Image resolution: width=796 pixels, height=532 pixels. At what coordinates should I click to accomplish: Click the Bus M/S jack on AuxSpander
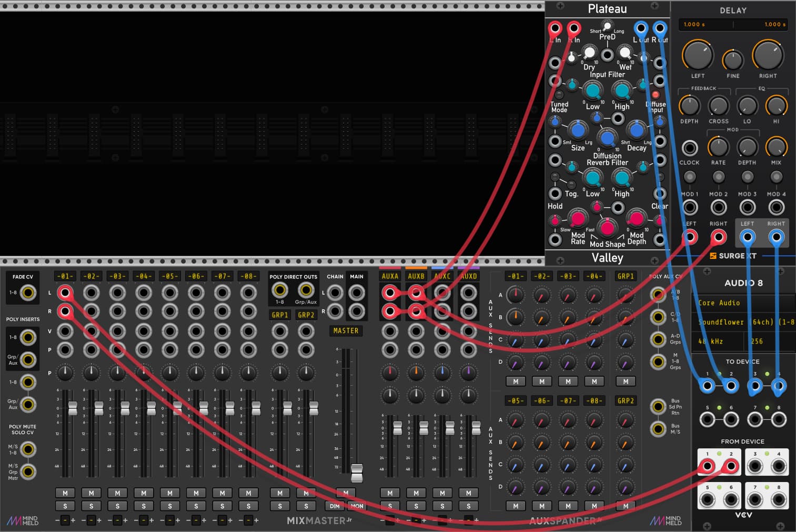(x=658, y=429)
